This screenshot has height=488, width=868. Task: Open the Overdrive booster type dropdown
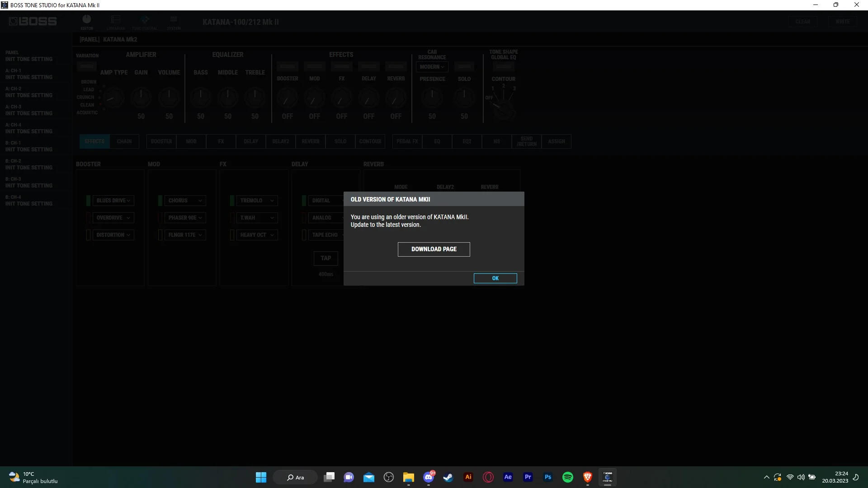(x=113, y=218)
